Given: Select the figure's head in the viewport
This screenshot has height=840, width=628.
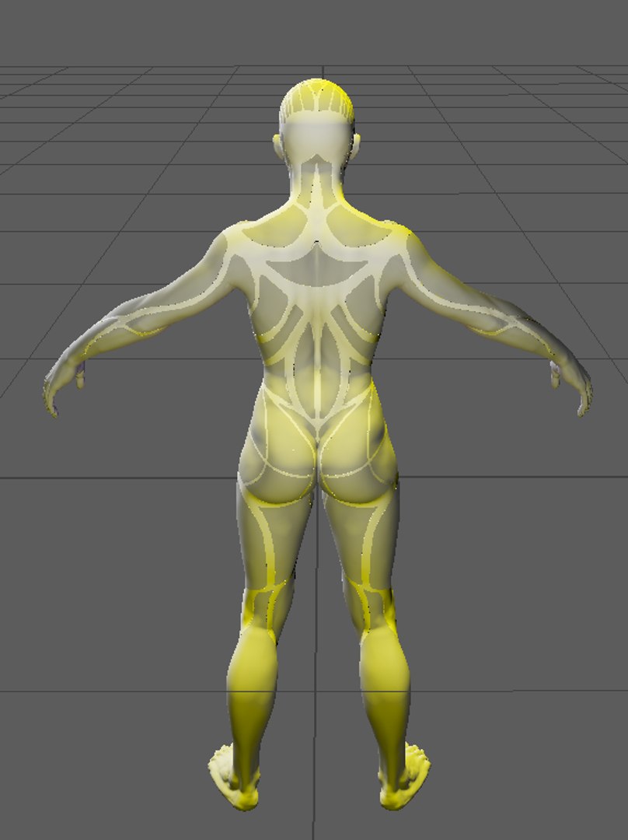Looking at the screenshot, I should [316, 121].
